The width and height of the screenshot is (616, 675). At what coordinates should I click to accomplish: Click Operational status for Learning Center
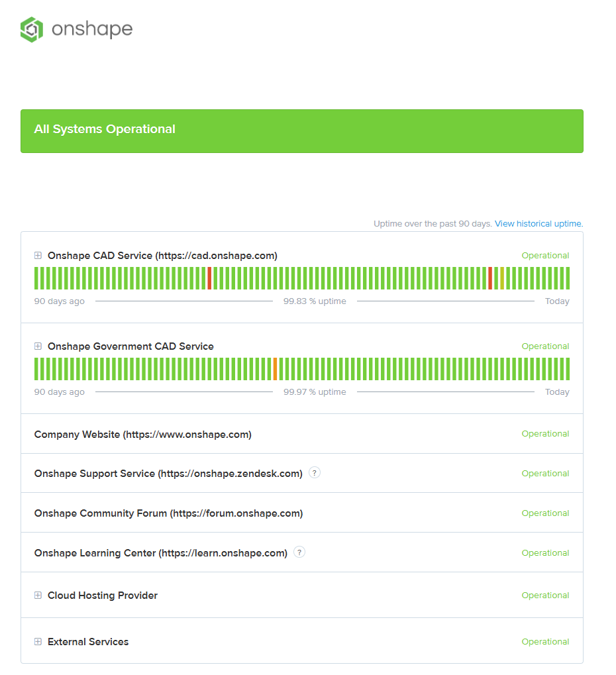point(545,552)
